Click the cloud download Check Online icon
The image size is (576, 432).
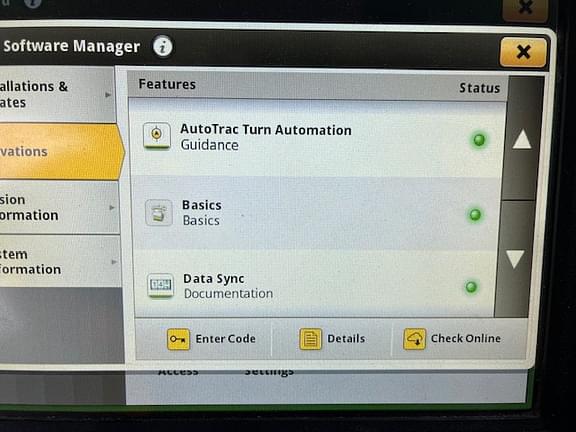tap(414, 339)
